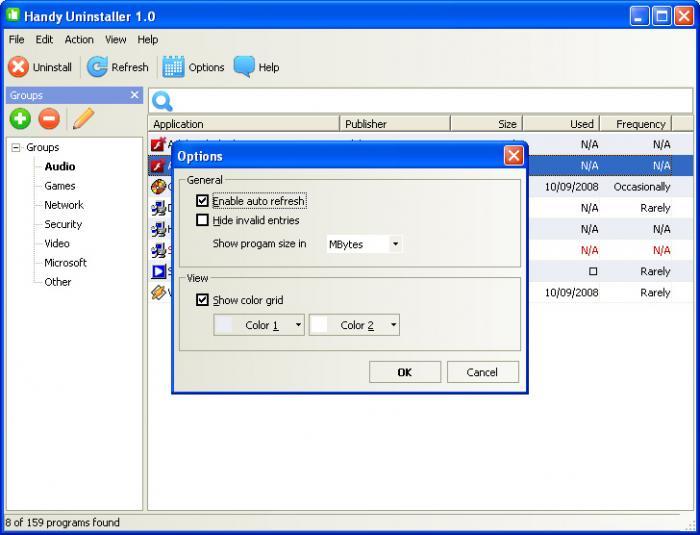Uncheck Show color grid checkbox
700x535 pixels.
(202, 300)
